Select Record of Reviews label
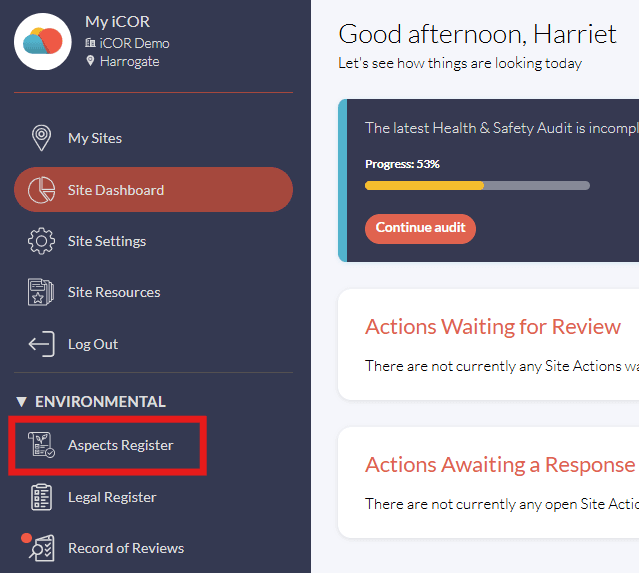The height and width of the screenshot is (573, 639). point(126,549)
